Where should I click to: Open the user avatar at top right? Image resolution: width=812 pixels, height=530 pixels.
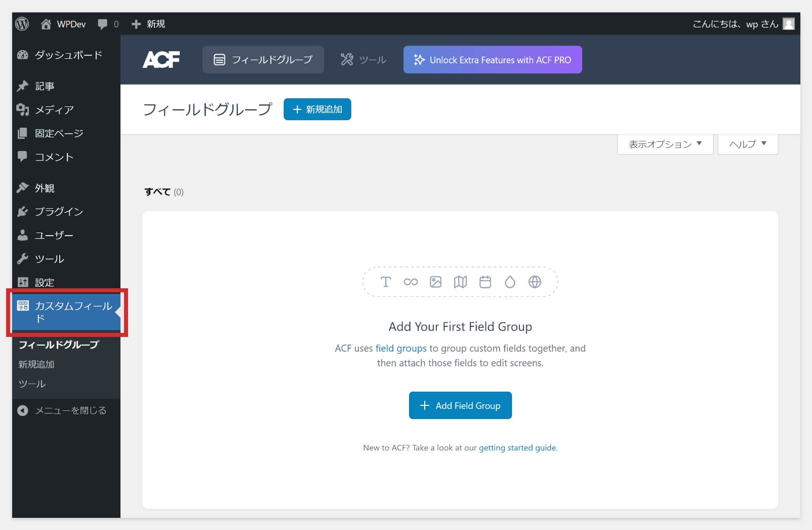pos(788,24)
